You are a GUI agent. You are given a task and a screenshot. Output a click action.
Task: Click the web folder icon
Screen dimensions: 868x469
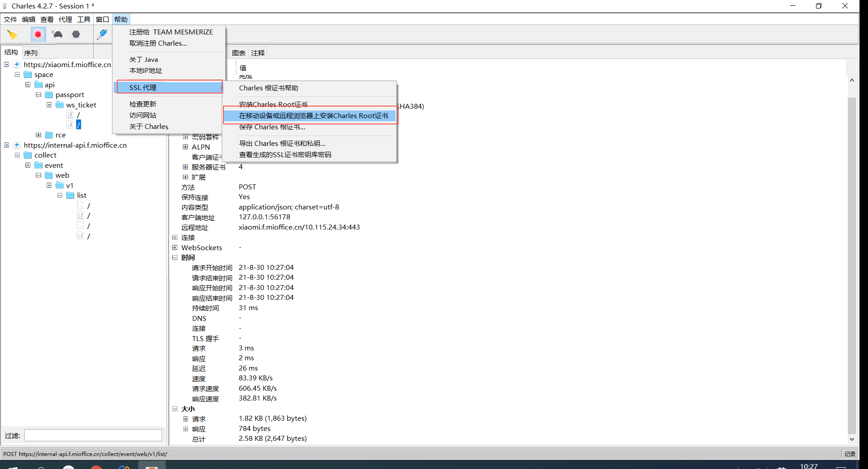click(x=49, y=175)
